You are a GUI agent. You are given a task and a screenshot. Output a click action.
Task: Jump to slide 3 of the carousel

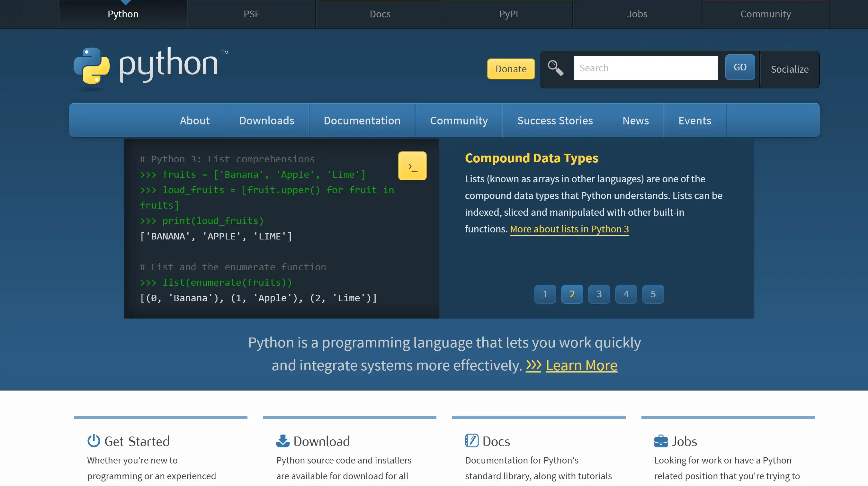[599, 294]
